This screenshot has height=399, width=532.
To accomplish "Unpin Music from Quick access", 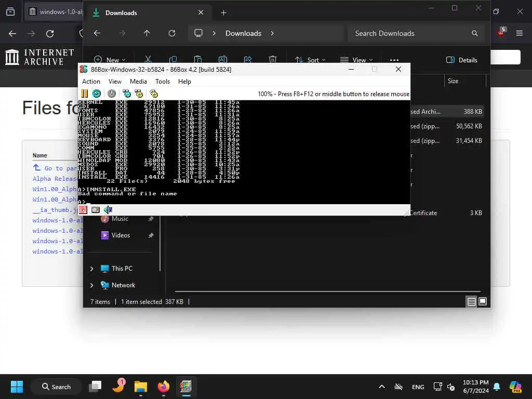I will click(151, 219).
